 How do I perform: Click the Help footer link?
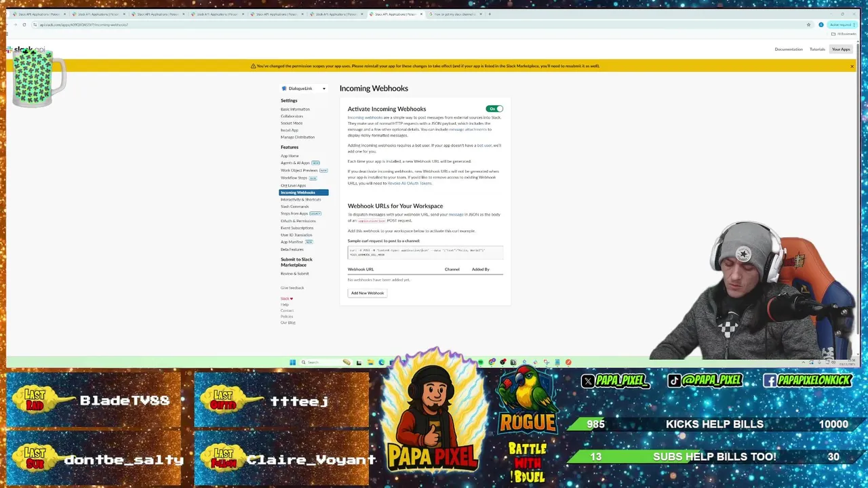pos(285,304)
